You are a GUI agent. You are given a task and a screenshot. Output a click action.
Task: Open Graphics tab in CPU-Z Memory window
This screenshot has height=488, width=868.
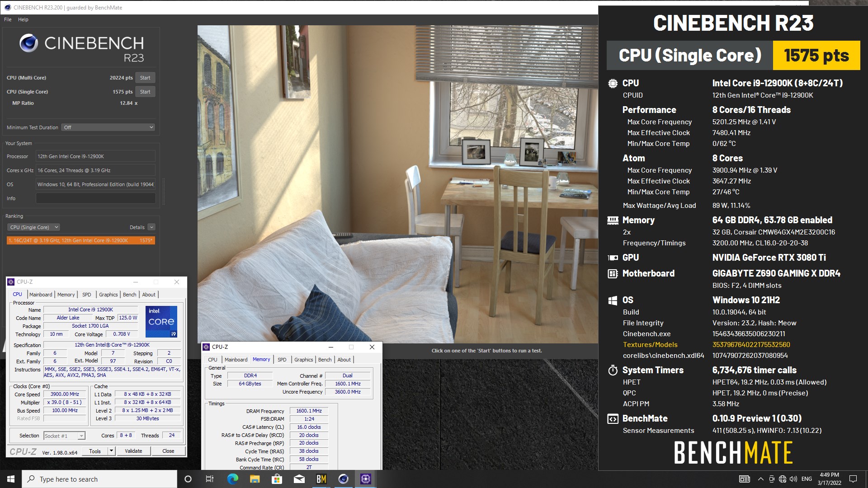point(304,360)
